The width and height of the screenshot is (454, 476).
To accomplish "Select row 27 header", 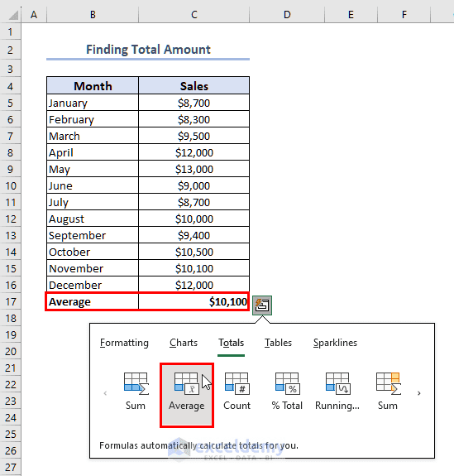I will [10, 467].
